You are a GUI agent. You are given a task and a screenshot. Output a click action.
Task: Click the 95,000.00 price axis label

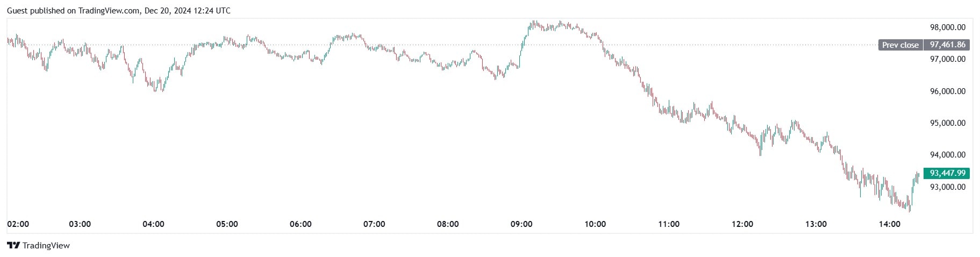tap(947, 123)
